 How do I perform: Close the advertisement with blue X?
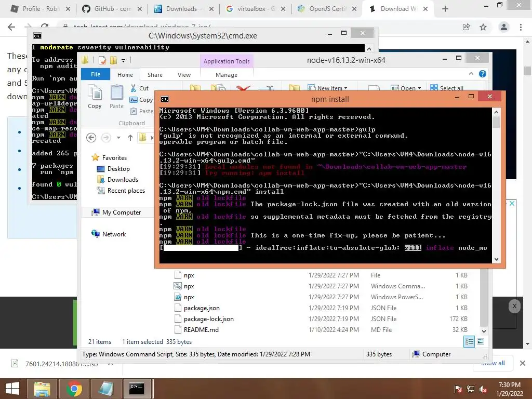point(512,203)
